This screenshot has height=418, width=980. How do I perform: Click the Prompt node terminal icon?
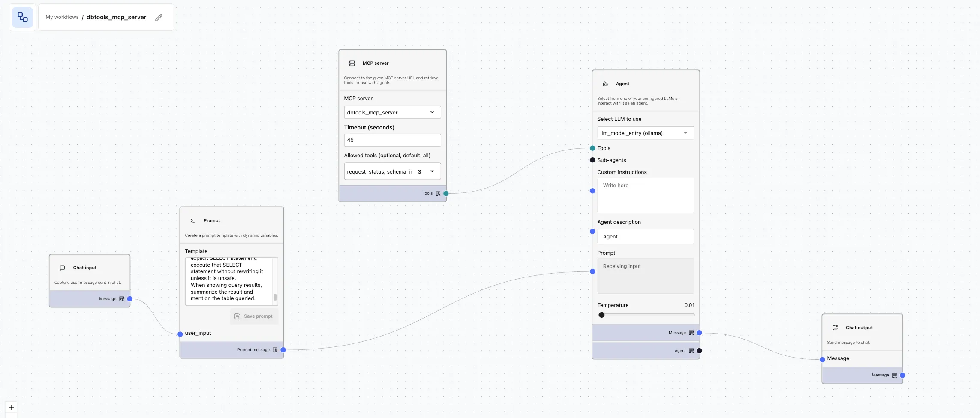coord(193,220)
